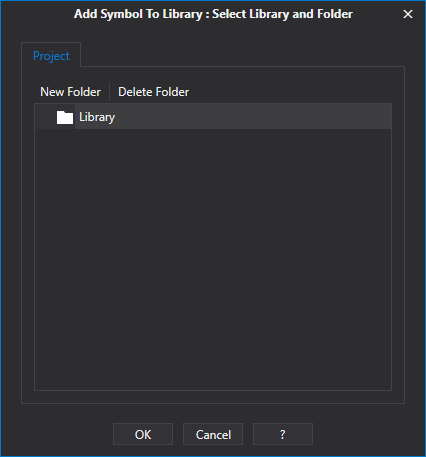Screen dimensions: 426x457
Task: Click the separator between New Folder and Delete Folder
Action: click(x=110, y=92)
